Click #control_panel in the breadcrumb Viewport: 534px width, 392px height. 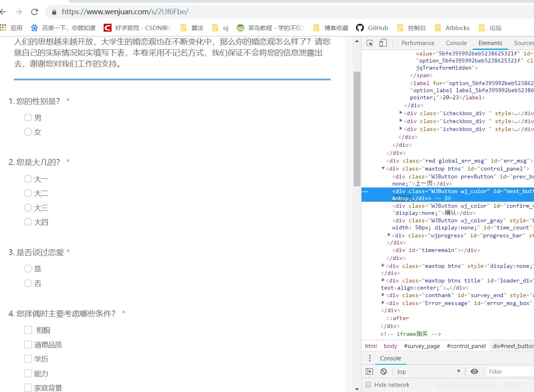(466, 346)
